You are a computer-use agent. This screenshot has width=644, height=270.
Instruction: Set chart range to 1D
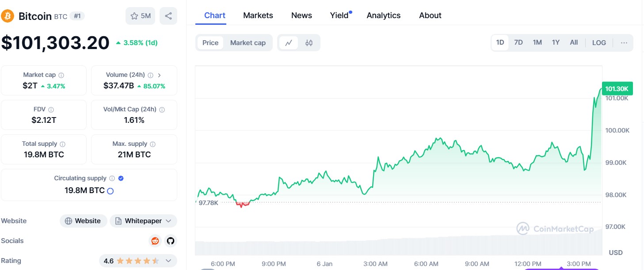click(500, 43)
